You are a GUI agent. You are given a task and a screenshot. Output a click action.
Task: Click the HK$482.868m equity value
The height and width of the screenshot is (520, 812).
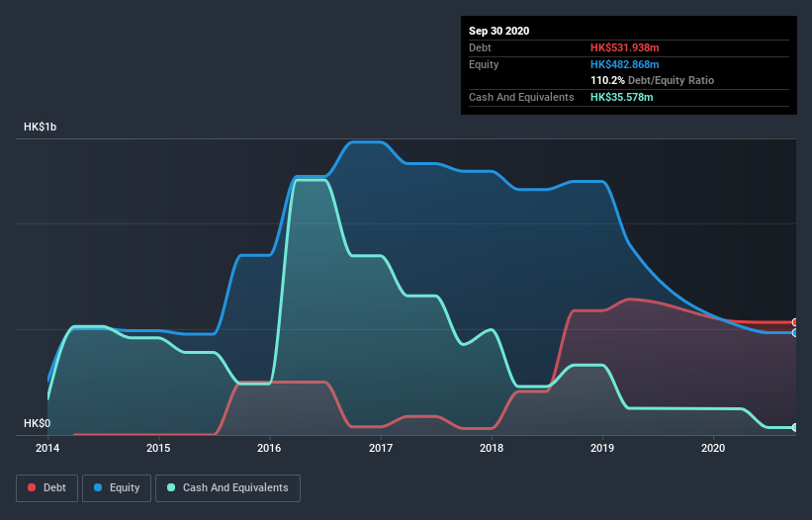(624, 64)
